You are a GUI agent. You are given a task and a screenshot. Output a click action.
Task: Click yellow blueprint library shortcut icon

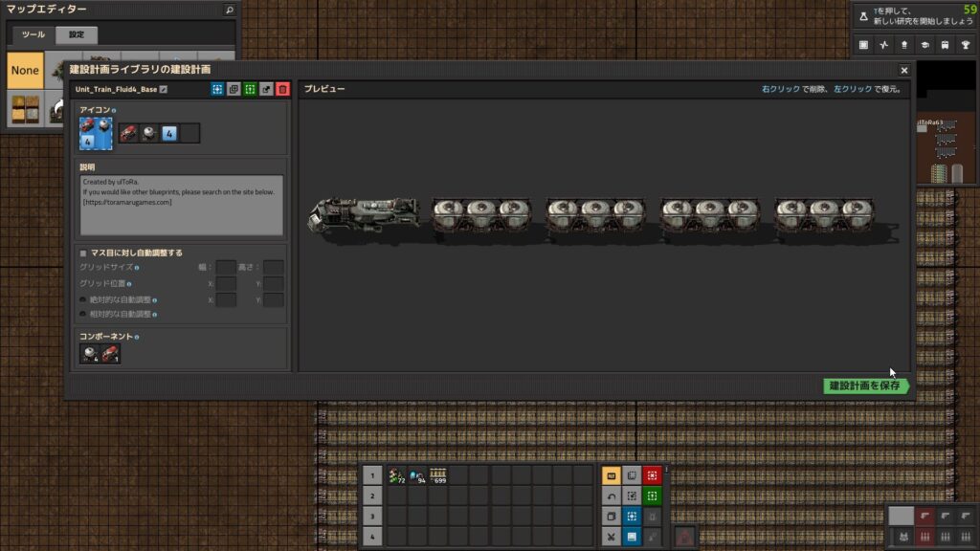pyautogui.click(x=612, y=476)
